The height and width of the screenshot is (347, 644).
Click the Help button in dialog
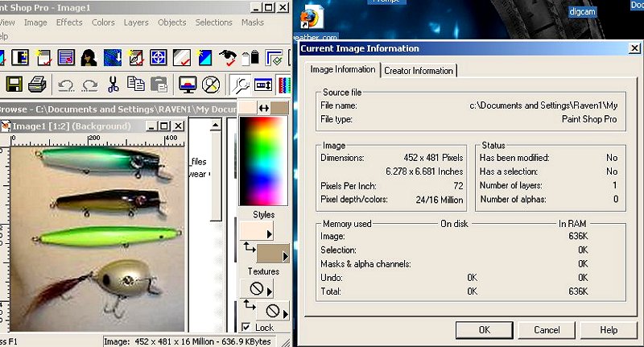(x=609, y=330)
